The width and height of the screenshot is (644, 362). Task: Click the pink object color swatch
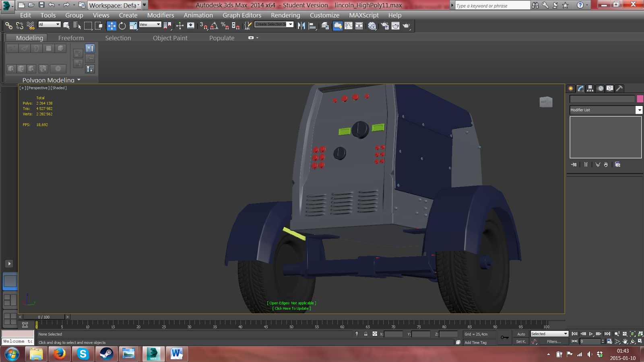640,99
